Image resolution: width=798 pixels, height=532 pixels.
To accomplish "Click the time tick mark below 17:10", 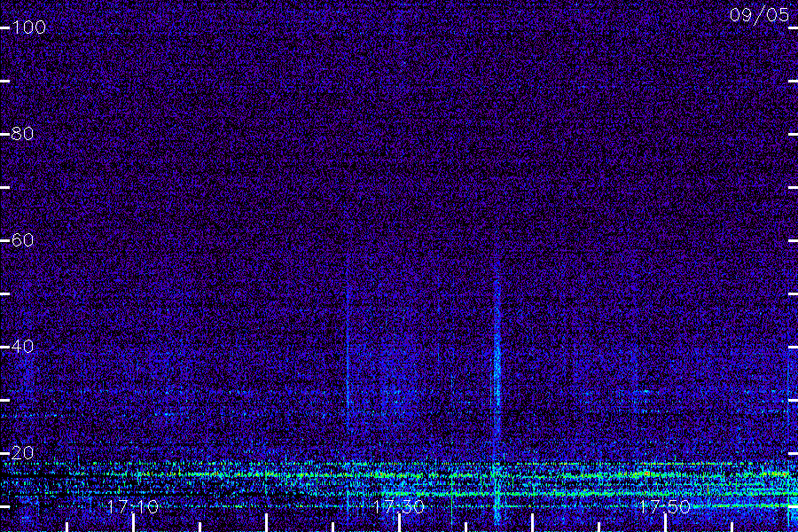I will (x=133, y=523).
